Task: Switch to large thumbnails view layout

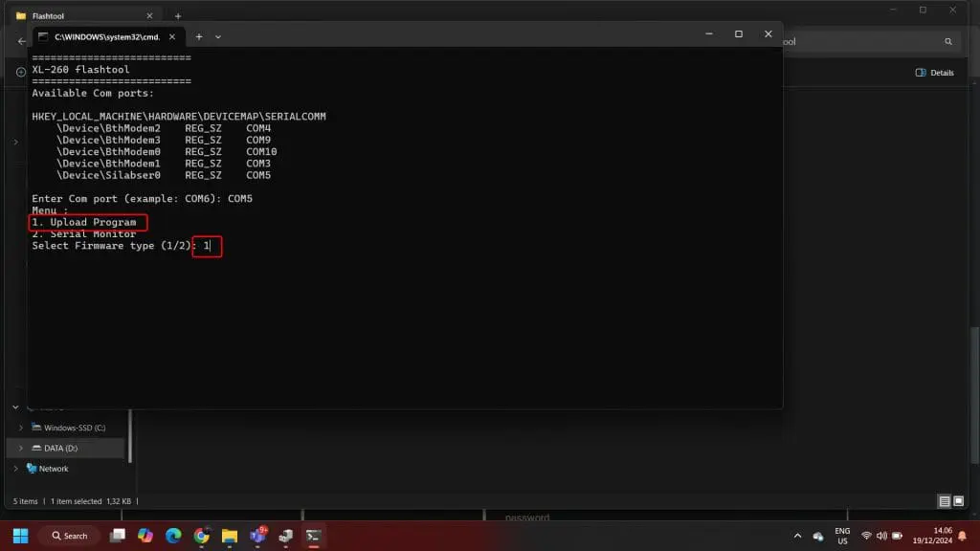Action: pyautogui.click(x=958, y=501)
